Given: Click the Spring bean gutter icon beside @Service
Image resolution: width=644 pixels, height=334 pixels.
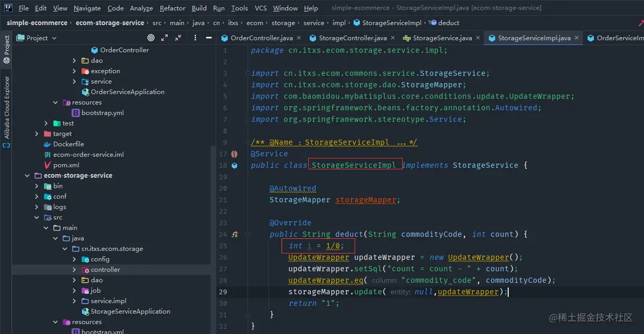Looking at the screenshot, I should (x=234, y=153).
